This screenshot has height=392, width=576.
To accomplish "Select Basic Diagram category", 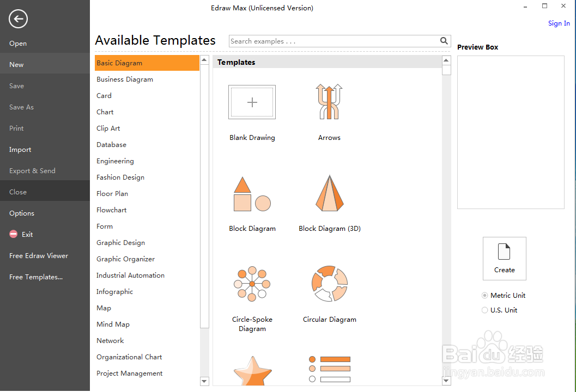I will click(147, 63).
